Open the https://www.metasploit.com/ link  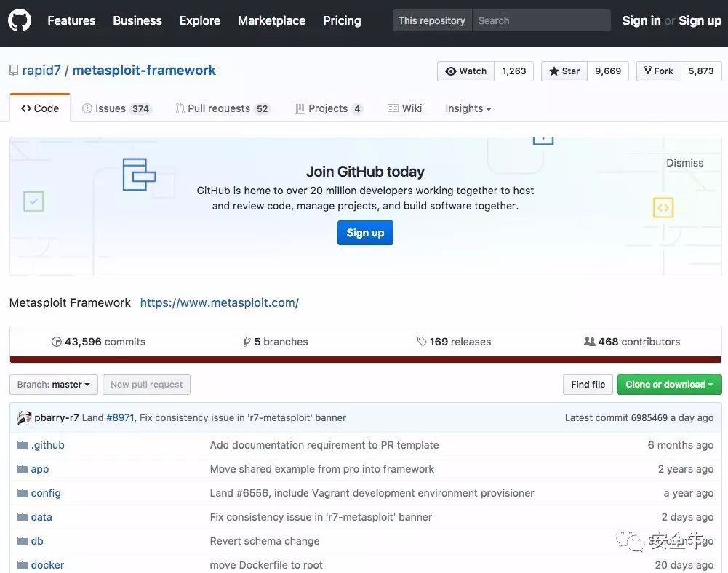[220, 302]
